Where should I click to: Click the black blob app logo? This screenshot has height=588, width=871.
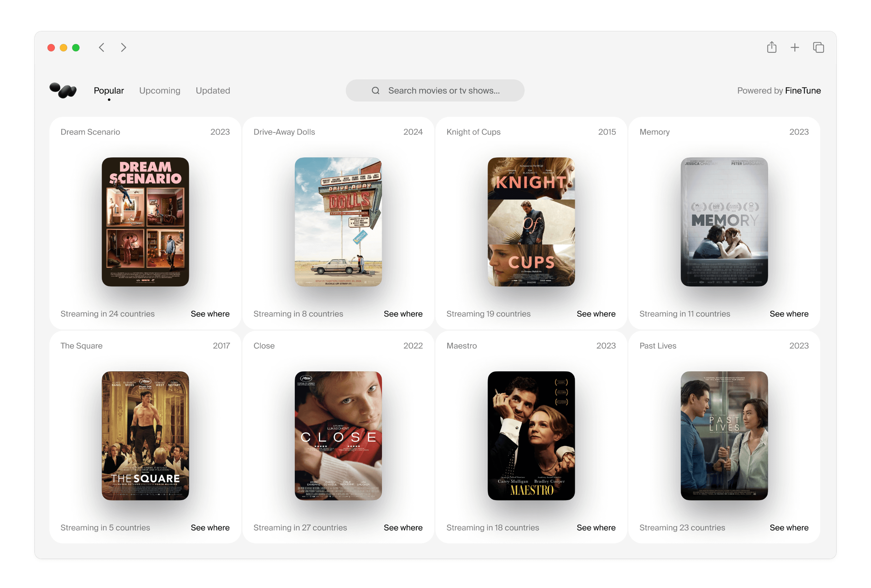pyautogui.click(x=63, y=90)
